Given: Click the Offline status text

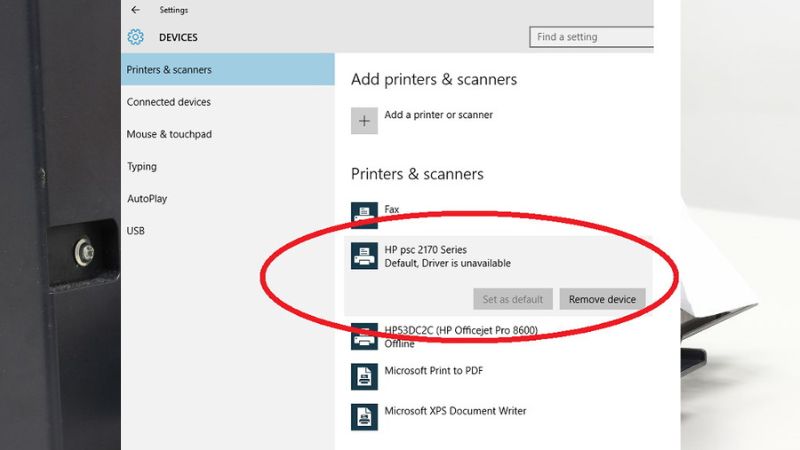Looking at the screenshot, I should (x=399, y=344).
